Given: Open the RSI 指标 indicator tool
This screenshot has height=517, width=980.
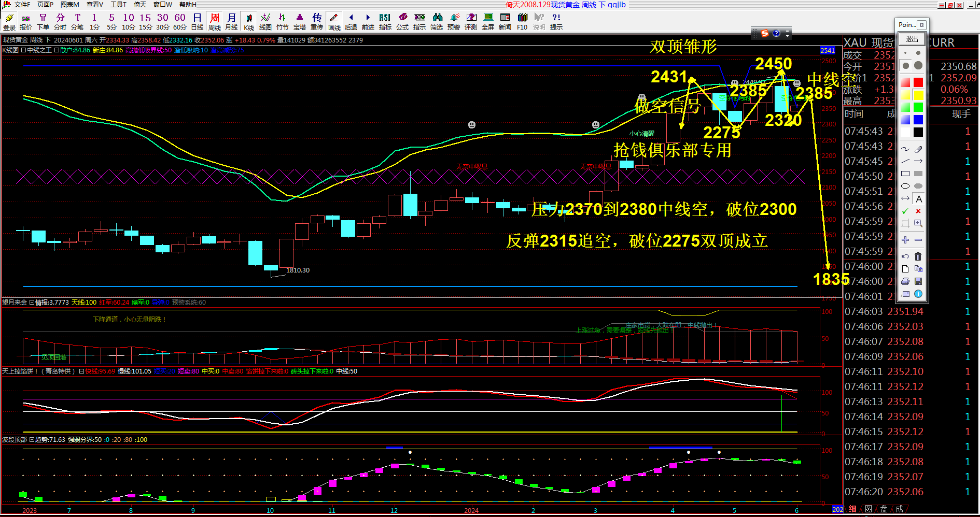Looking at the screenshot, I should (385, 21).
